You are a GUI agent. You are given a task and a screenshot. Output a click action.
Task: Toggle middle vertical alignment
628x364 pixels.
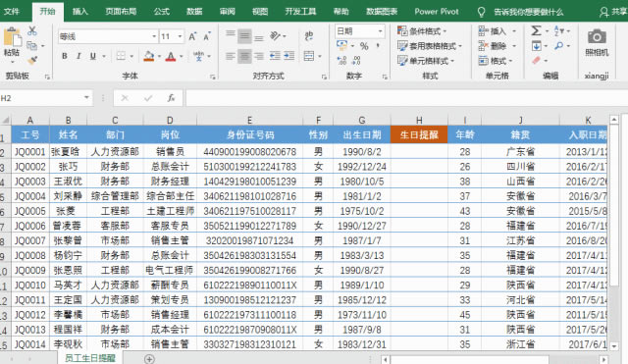(244, 36)
